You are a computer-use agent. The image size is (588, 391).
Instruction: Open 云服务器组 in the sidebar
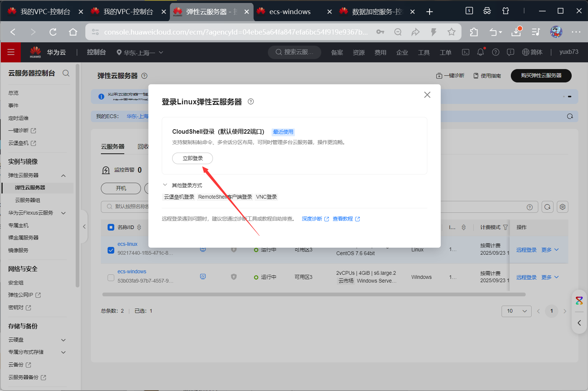click(x=27, y=200)
